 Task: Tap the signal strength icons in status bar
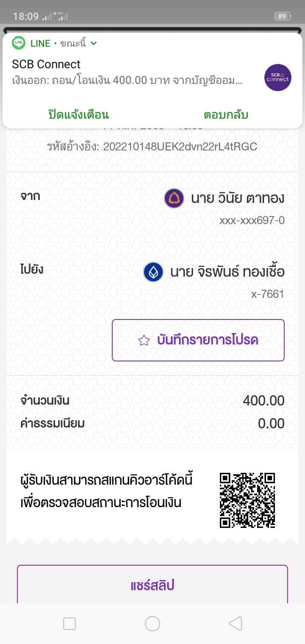click(55, 17)
